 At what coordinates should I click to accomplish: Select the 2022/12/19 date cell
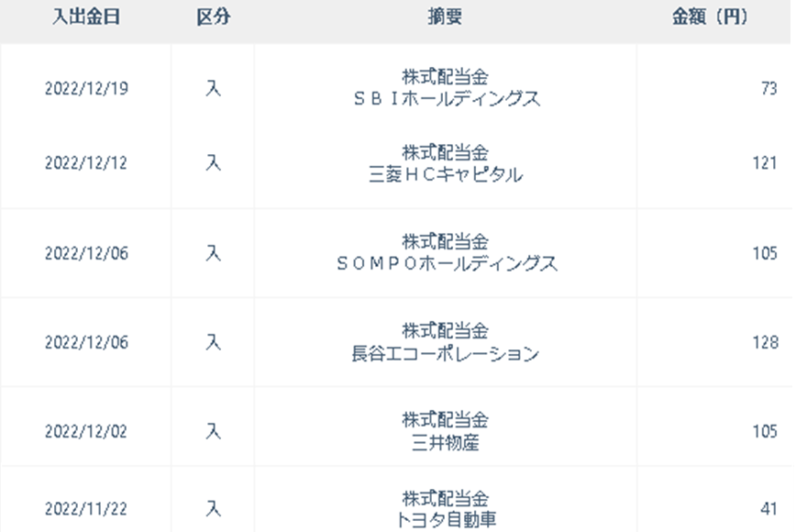pos(86,89)
